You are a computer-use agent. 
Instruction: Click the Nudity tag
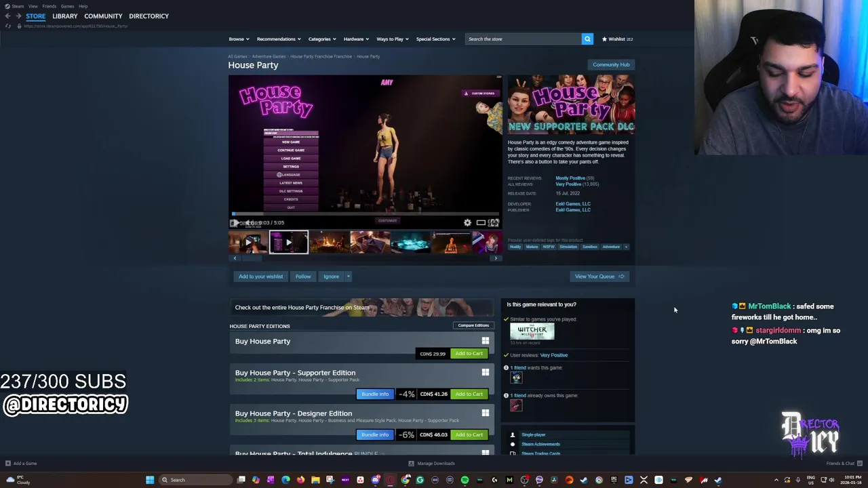515,247
